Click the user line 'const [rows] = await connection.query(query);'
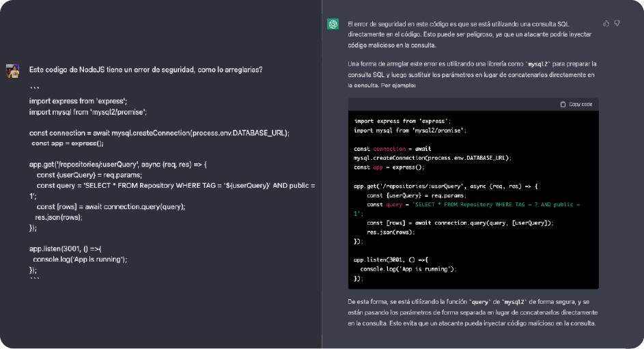Screen dimensions: 644x349 click(x=111, y=206)
